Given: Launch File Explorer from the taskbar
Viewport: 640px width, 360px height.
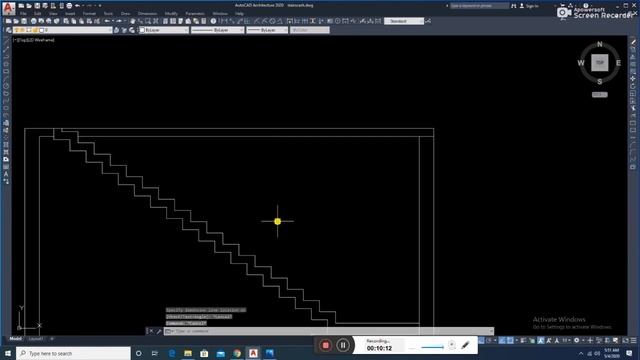Looking at the screenshot, I should click(188, 353).
